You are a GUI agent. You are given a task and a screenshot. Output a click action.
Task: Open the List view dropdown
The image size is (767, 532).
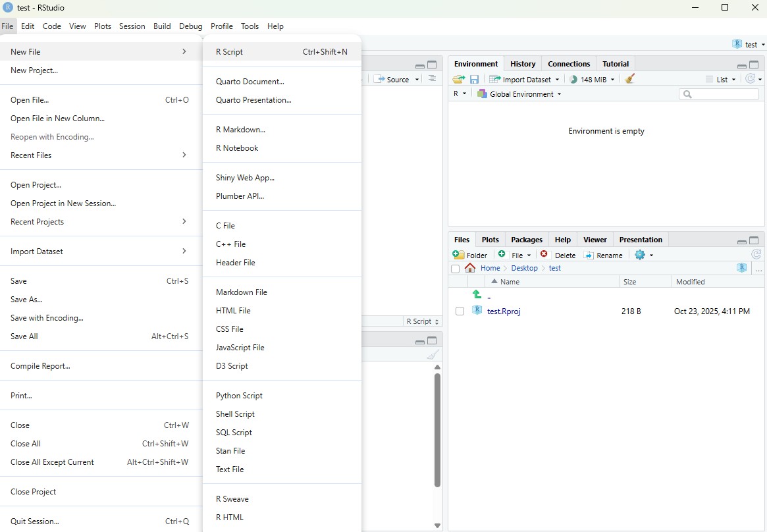coord(721,79)
